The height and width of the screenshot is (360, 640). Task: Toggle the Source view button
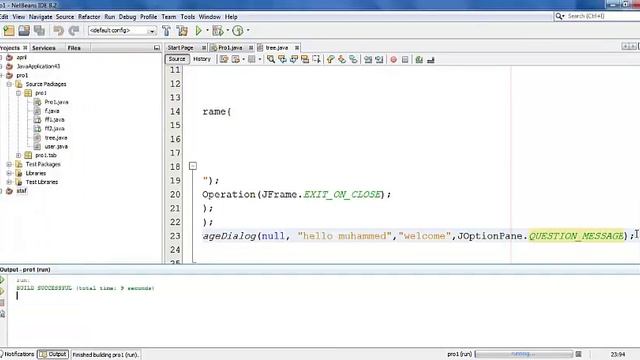(177, 59)
